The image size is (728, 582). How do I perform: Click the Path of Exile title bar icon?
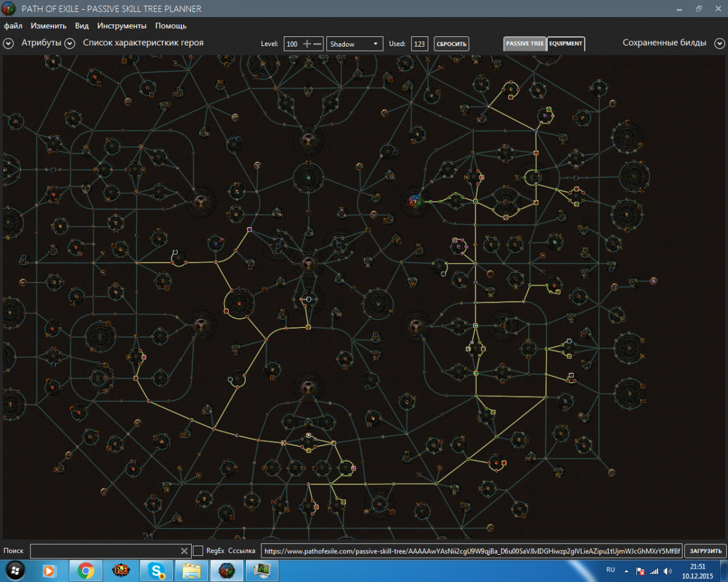(9, 9)
